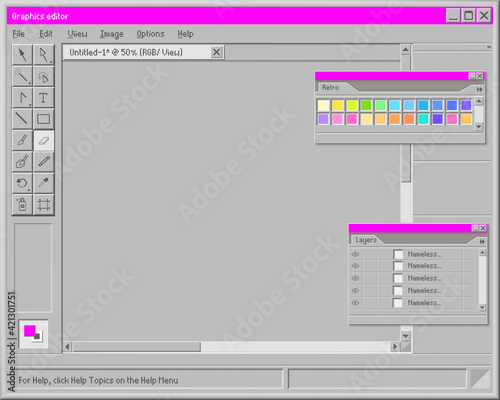Pick the Paintbrush tool
500x400 pixels.
(22, 140)
